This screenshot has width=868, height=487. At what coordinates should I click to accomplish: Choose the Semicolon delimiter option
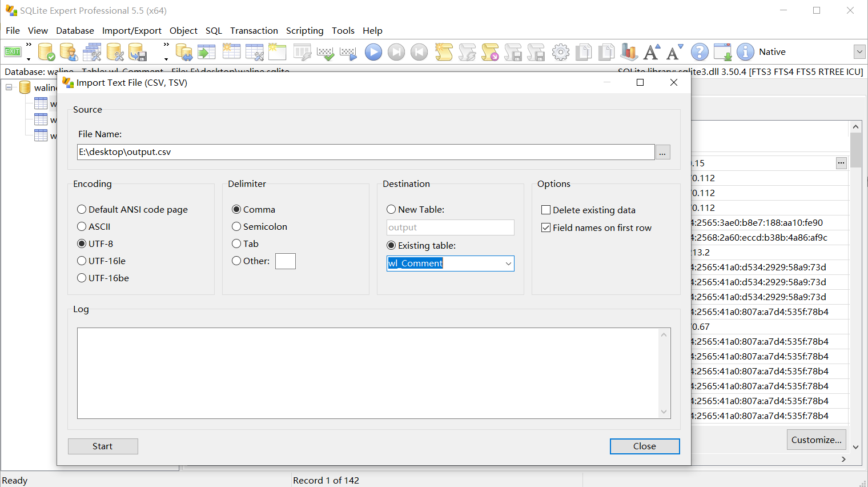pos(237,227)
